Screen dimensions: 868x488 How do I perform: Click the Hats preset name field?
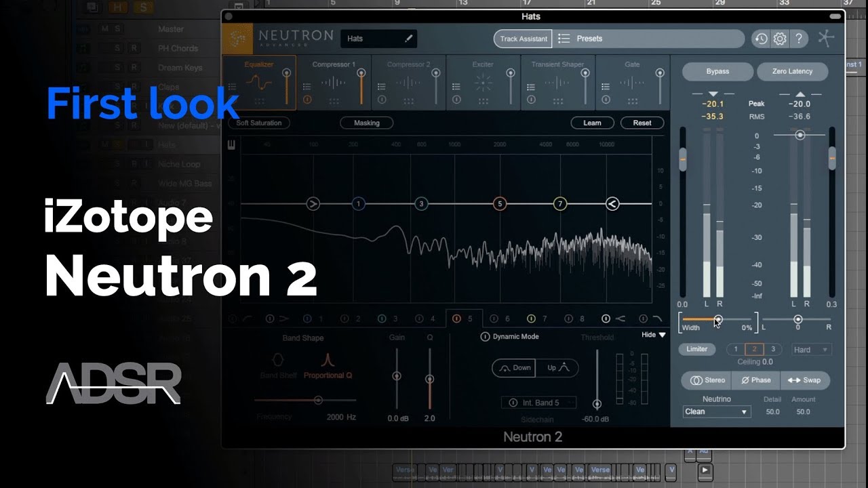[x=378, y=39]
